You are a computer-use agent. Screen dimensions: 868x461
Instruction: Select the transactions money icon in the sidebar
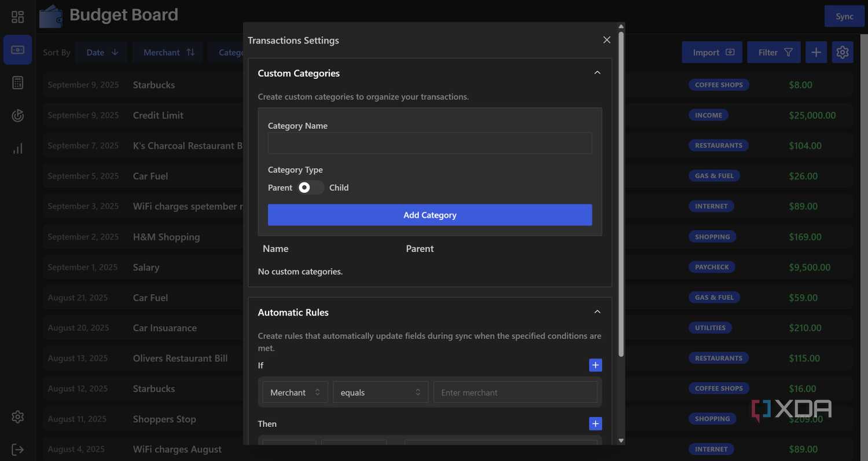18,50
